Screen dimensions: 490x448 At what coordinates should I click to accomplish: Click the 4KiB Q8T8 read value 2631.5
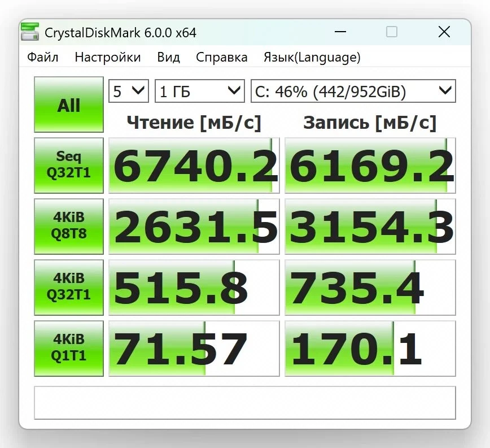[x=194, y=227]
